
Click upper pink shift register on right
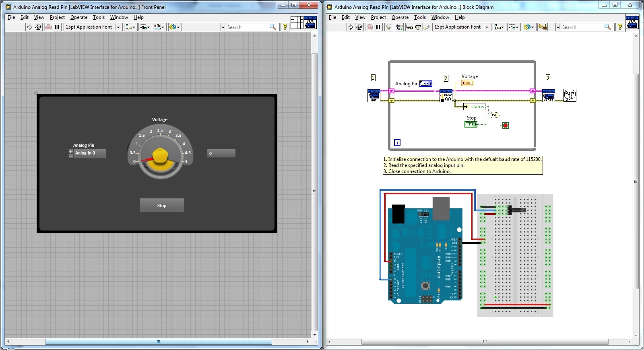(x=533, y=91)
